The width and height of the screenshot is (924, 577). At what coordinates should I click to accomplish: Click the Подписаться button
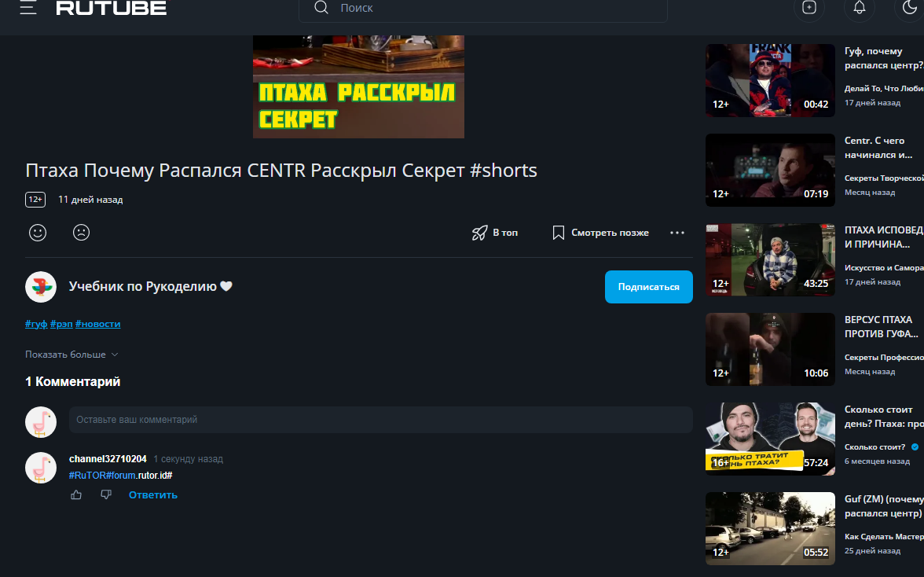[x=649, y=287]
